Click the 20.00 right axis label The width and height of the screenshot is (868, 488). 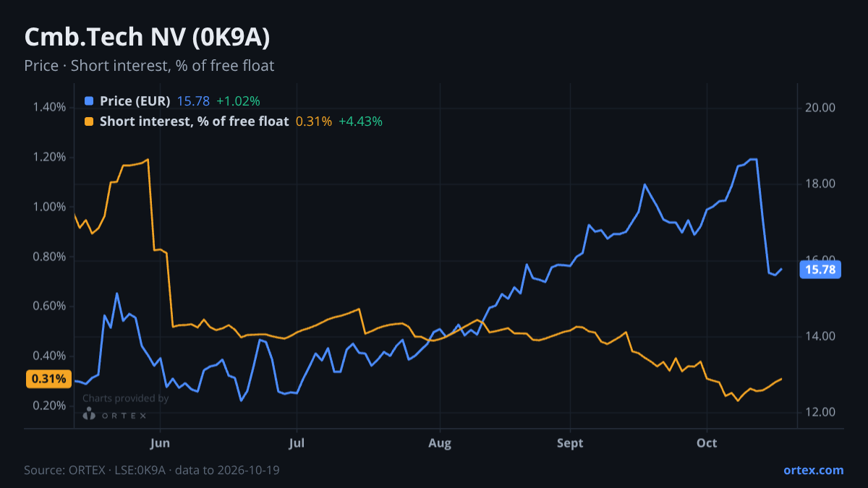[820, 108]
